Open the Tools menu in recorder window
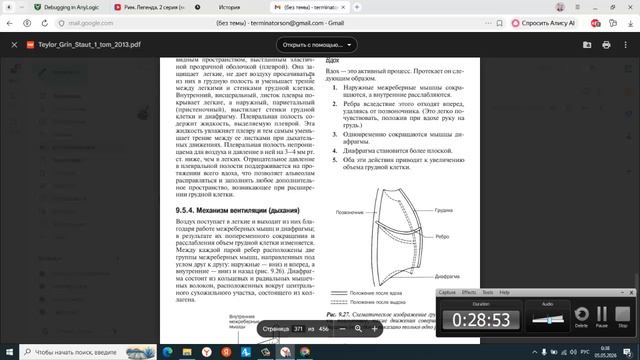Viewport: 640px width, 360px height. click(487, 292)
